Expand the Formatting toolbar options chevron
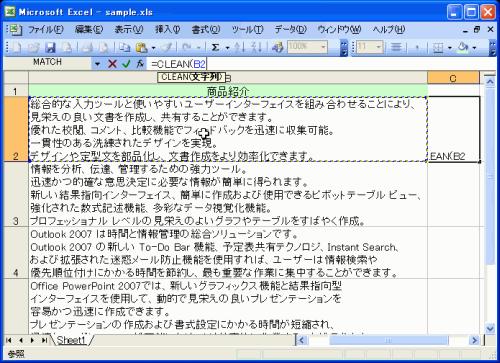 pos(493,48)
